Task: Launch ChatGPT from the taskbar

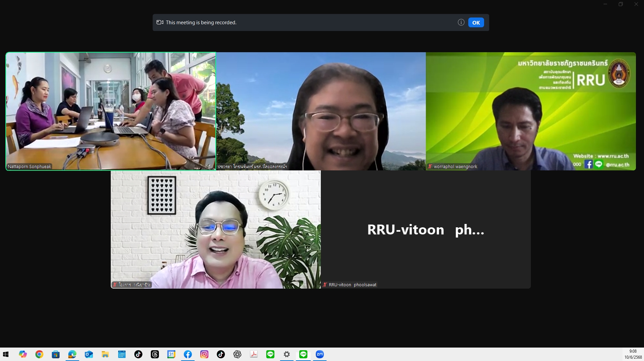Action: pyautogui.click(x=237, y=354)
